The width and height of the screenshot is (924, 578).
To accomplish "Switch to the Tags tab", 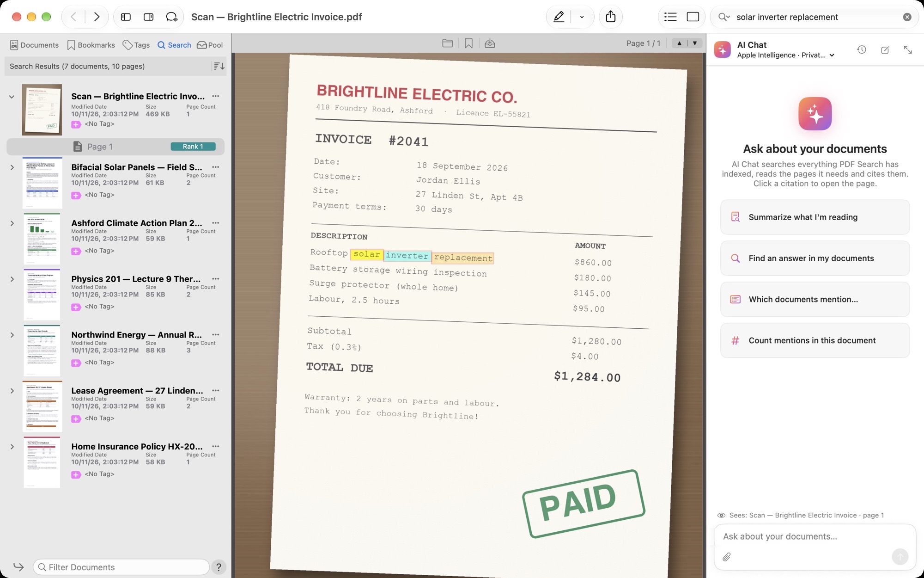I will (136, 45).
